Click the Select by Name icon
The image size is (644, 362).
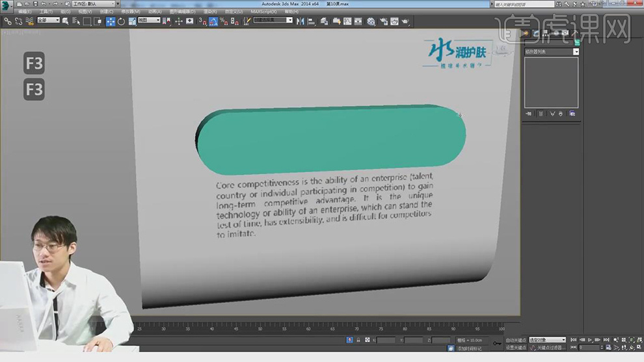[76, 21]
